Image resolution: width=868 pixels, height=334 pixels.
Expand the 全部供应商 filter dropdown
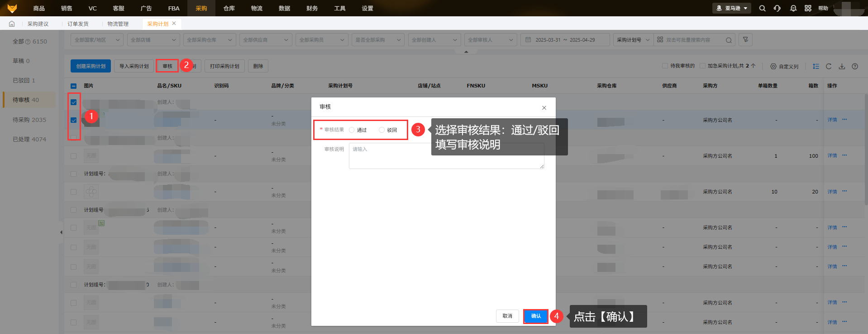[266, 40]
